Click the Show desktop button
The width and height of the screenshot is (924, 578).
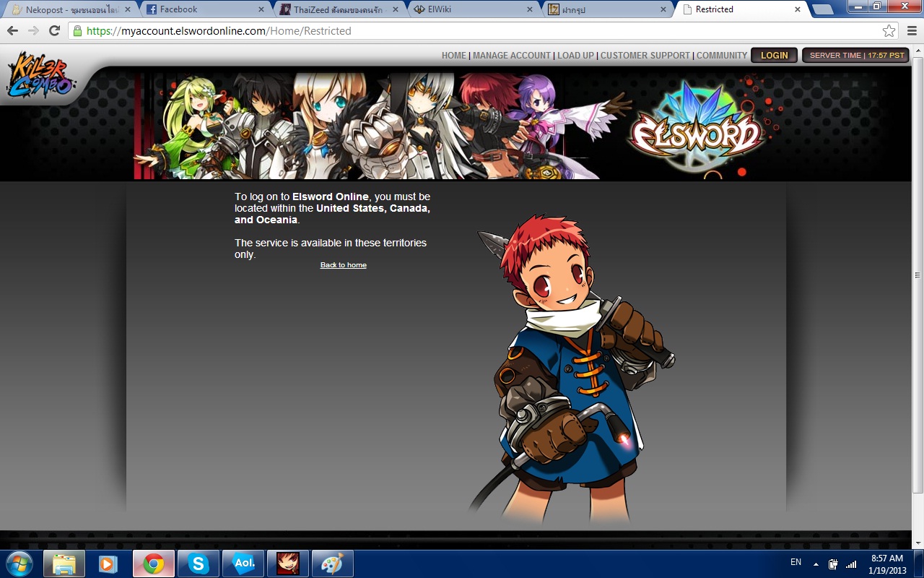(x=919, y=564)
